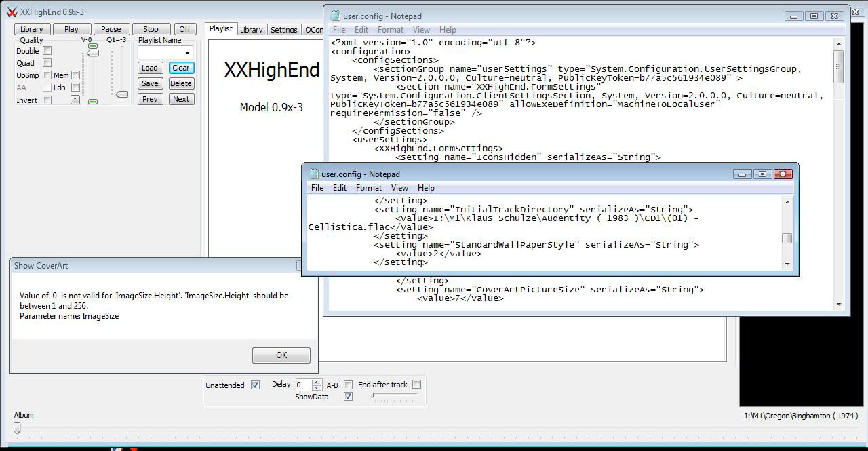Click the Delay value input field
This screenshot has width=868, height=451.
tap(304, 385)
